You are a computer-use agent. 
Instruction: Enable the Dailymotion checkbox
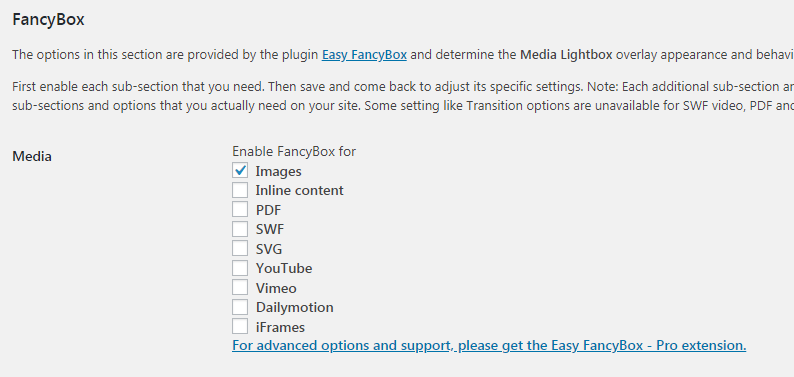[240, 307]
